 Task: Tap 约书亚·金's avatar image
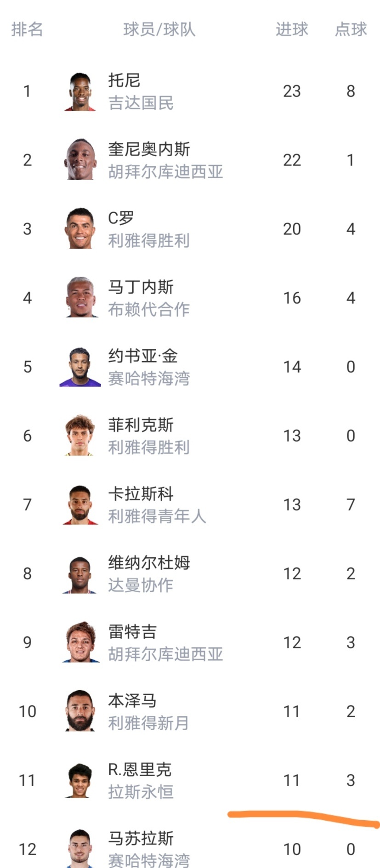click(80, 367)
